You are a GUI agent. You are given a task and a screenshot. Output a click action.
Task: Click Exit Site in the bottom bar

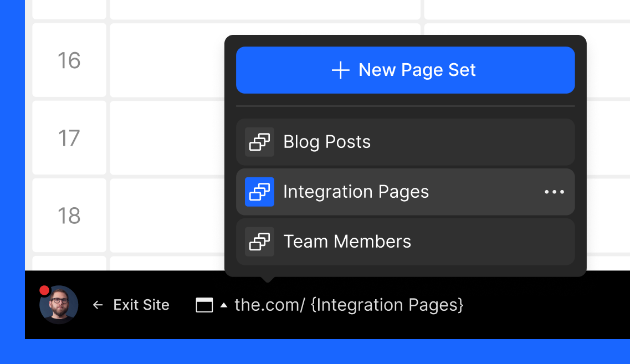(x=141, y=305)
